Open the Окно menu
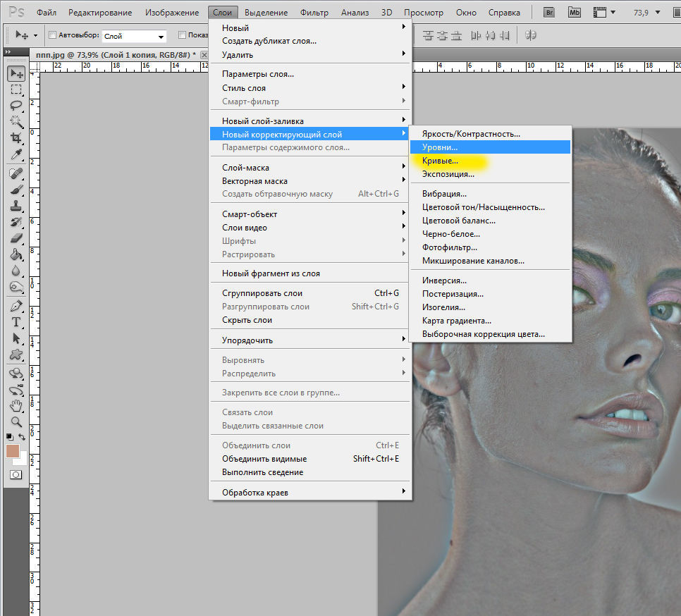Screen dimensions: 681x616 [x=466, y=13]
